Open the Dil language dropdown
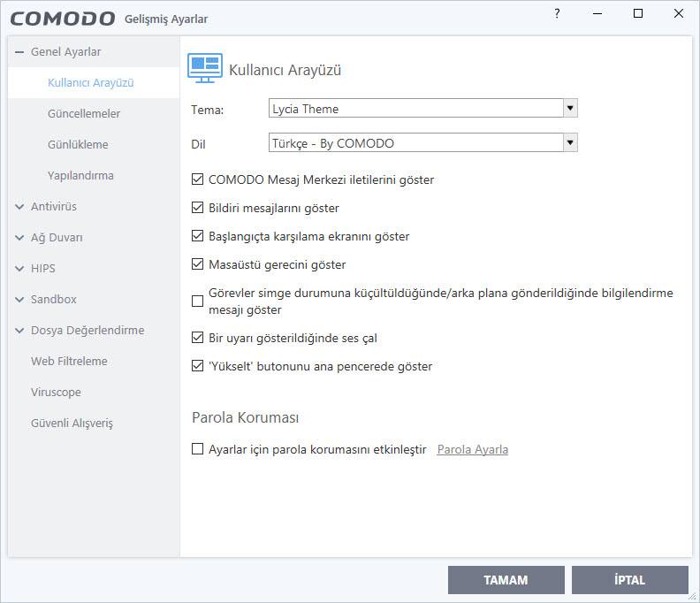The width and height of the screenshot is (700, 603). (x=570, y=142)
